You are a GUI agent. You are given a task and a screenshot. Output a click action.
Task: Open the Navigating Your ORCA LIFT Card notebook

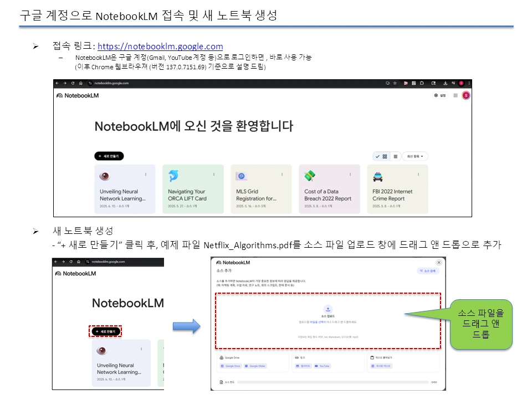193,189
